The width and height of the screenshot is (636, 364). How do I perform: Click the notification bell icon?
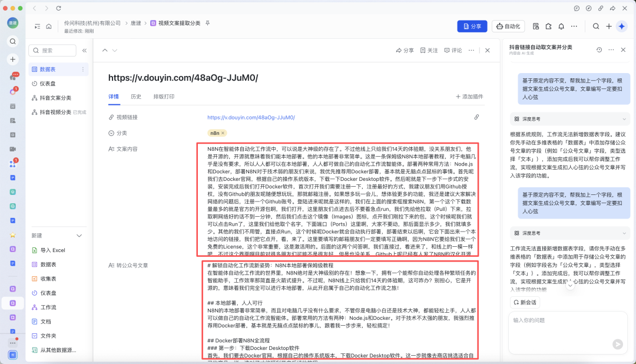[x=561, y=27]
